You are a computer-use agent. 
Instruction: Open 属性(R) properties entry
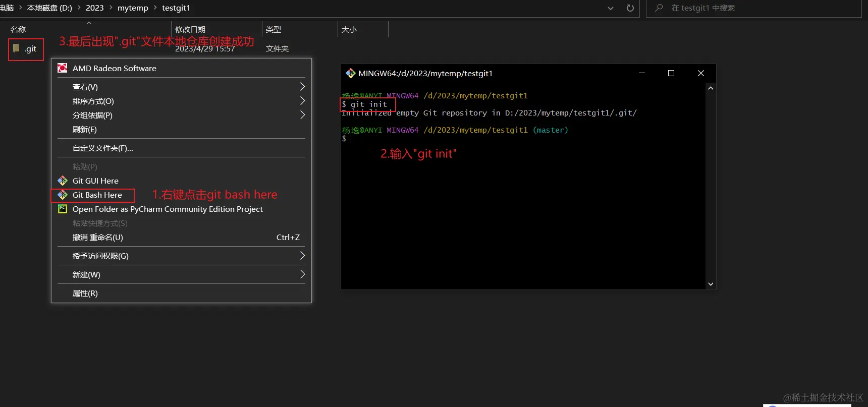(181, 294)
